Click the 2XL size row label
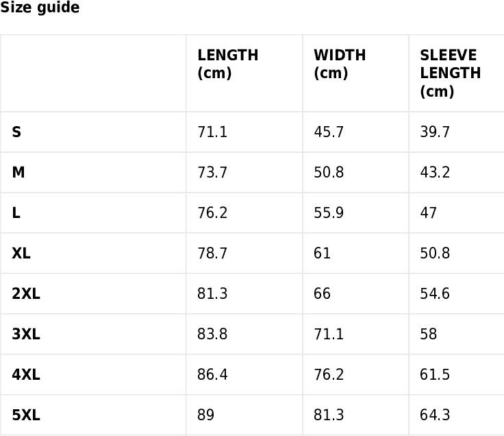504x436 pixels. point(26,293)
